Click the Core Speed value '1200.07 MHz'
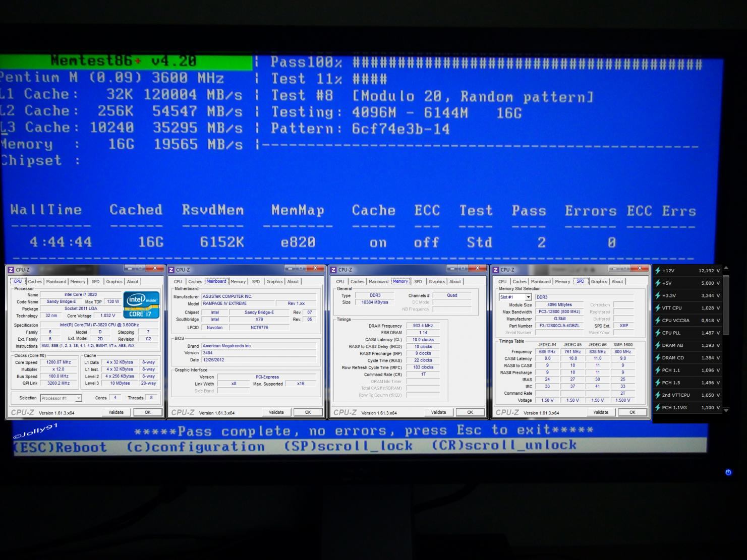The height and width of the screenshot is (560, 747). tap(59, 362)
